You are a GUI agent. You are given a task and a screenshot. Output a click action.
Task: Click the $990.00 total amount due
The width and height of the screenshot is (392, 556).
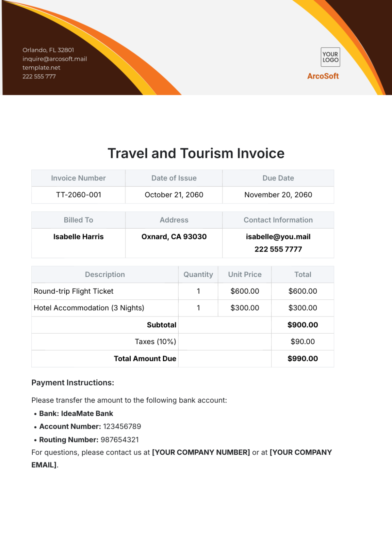pos(302,359)
